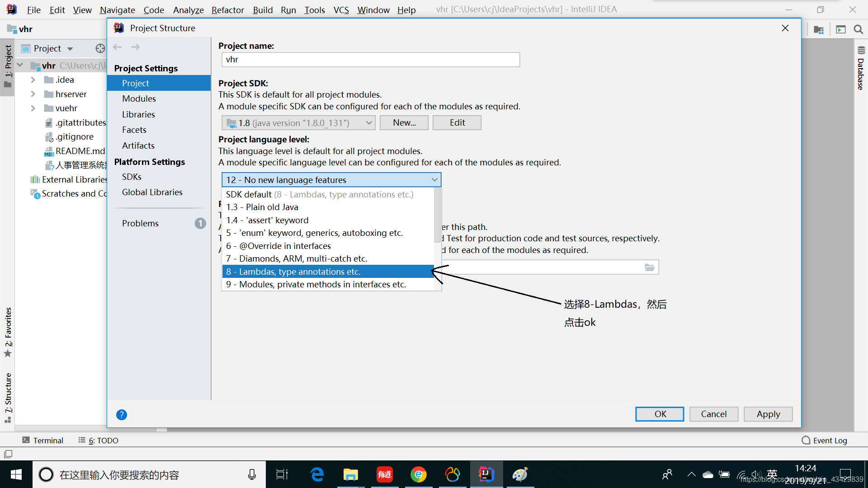Click the Project name input field
This screenshot has height=488, width=868.
[371, 60]
